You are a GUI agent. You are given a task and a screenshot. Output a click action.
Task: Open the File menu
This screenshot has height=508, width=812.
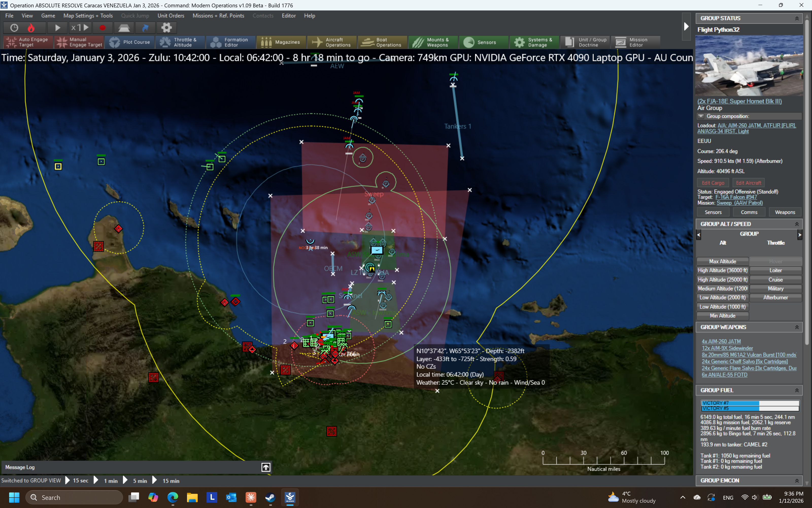[x=9, y=16]
